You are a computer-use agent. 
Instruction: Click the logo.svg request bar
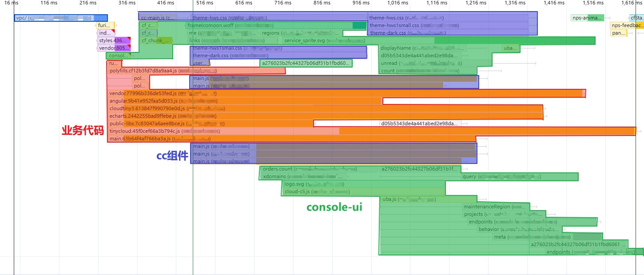pyautogui.click(x=363, y=184)
